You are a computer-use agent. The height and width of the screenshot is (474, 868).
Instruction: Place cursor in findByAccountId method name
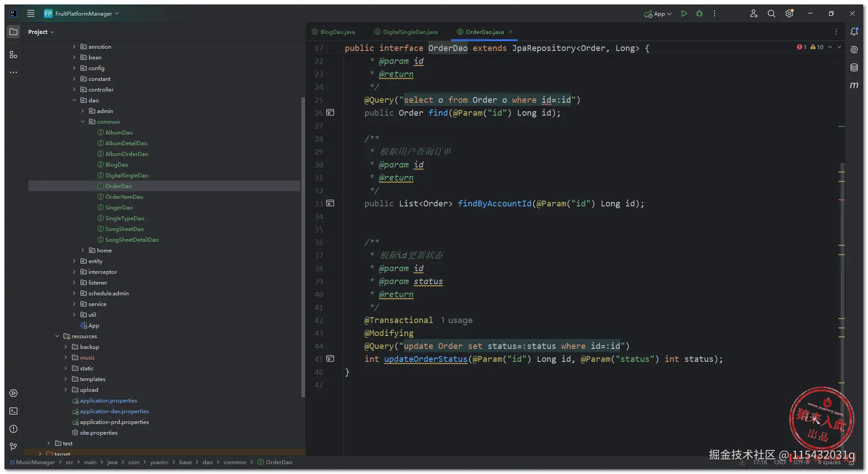[494, 203]
